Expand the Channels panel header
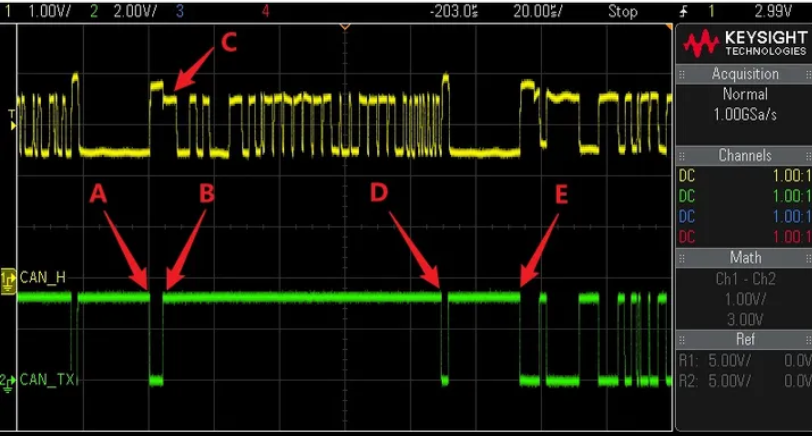The width and height of the screenshot is (812, 436). pyautogui.click(x=744, y=156)
